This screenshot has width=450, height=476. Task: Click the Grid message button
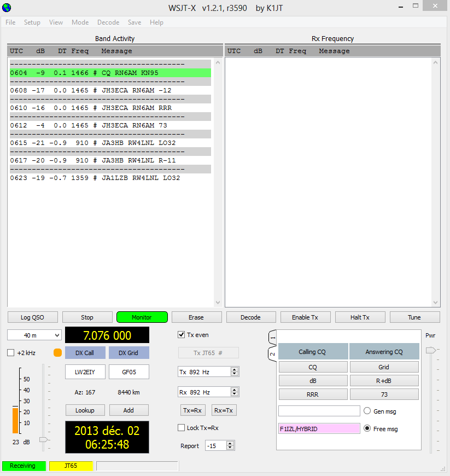384,367
